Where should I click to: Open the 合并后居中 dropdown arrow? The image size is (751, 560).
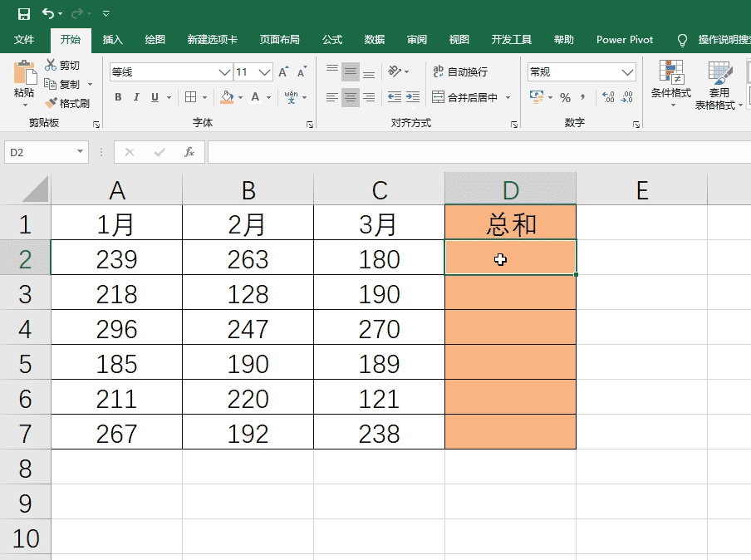pyautogui.click(x=508, y=98)
